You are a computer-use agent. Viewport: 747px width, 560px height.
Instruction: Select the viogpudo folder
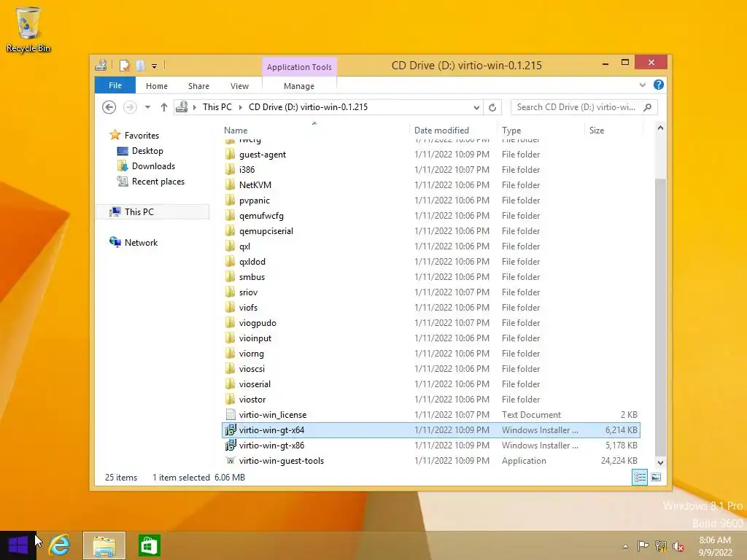[x=430, y=323]
